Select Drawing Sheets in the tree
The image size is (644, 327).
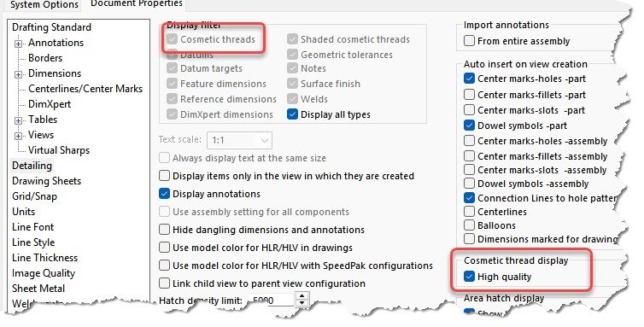(x=46, y=181)
